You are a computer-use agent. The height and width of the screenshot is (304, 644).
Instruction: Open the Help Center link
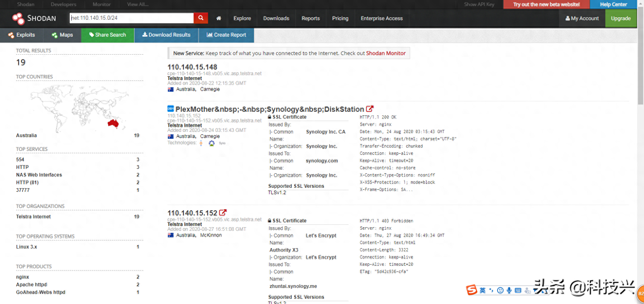point(613,4)
